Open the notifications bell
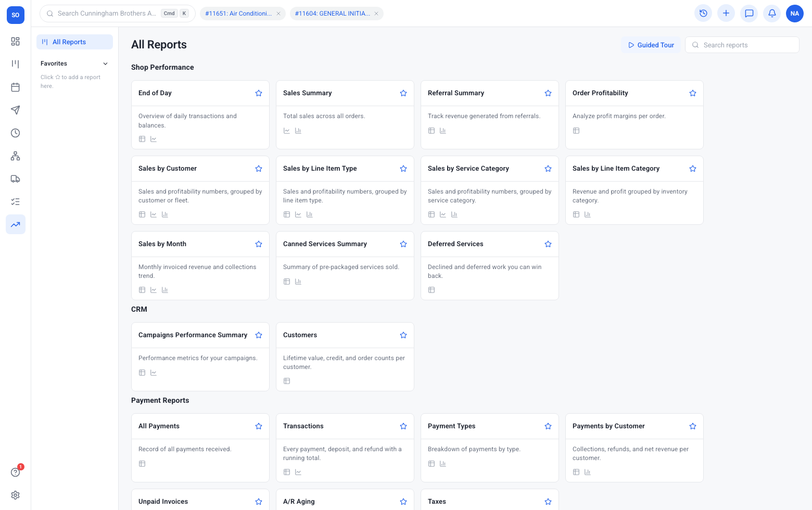Image resolution: width=812 pixels, height=510 pixels. click(772, 14)
